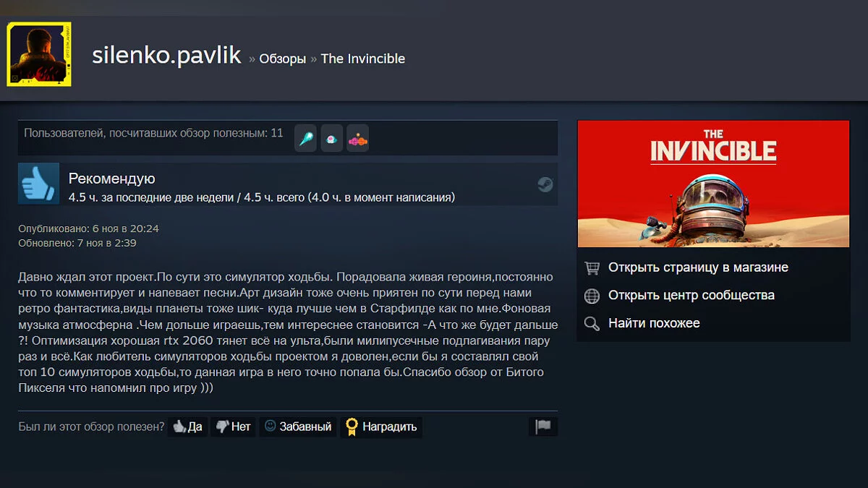Report review with the flag icon
Screen dimensions: 868x488
click(x=543, y=427)
